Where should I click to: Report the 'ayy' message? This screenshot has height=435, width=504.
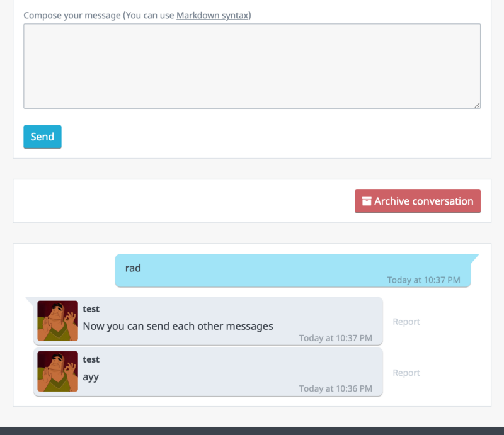point(406,373)
